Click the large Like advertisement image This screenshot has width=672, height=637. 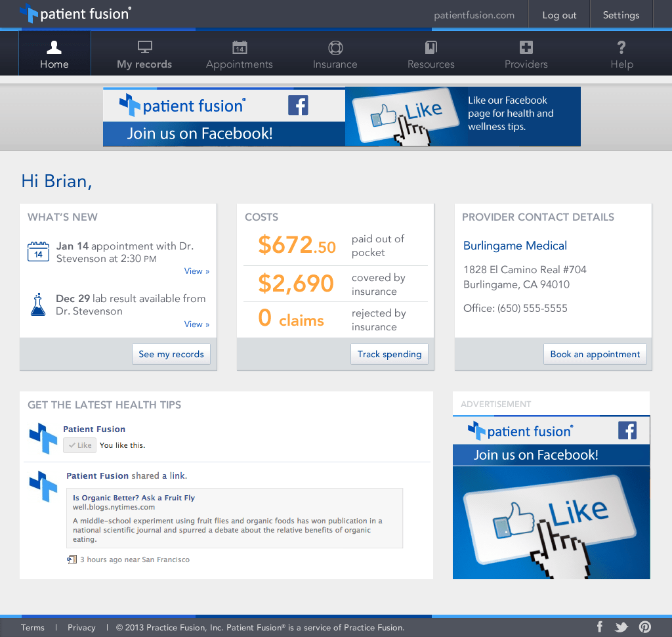click(x=551, y=523)
